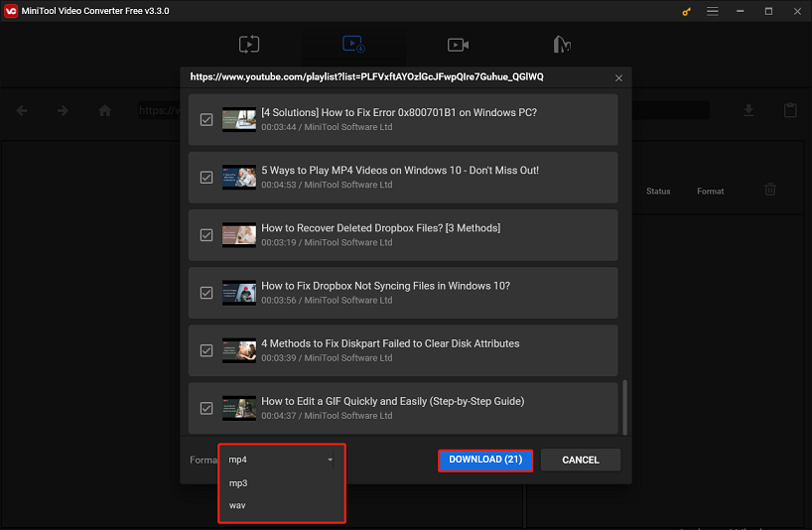
Task: Uncheck the Dropbox Not Syncing checkbox
Action: coord(206,293)
